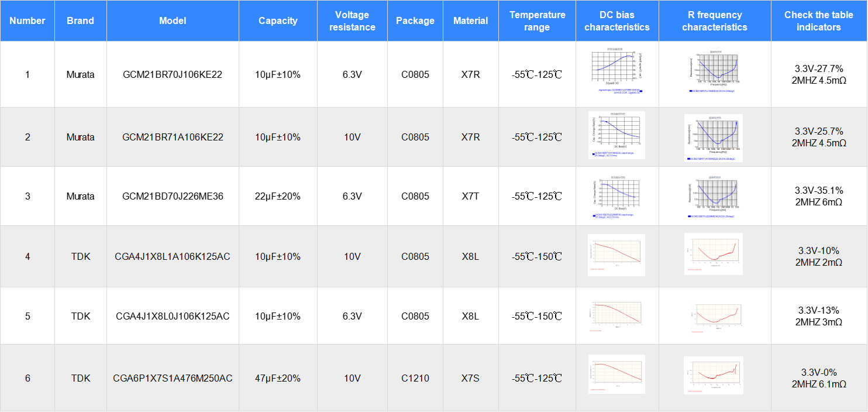Viewport: 868px width, 412px height.
Task: Select the 47μF±20% capacity cell
Action: tap(278, 379)
